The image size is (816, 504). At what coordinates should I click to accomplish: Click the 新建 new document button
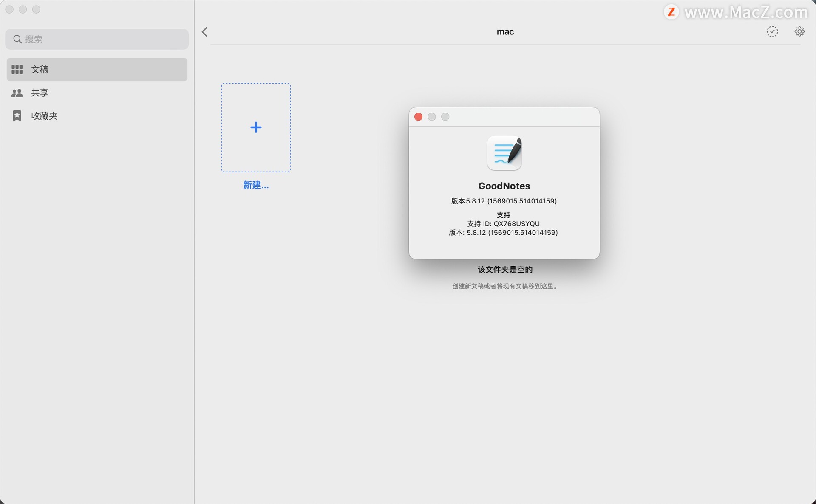pos(255,127)
